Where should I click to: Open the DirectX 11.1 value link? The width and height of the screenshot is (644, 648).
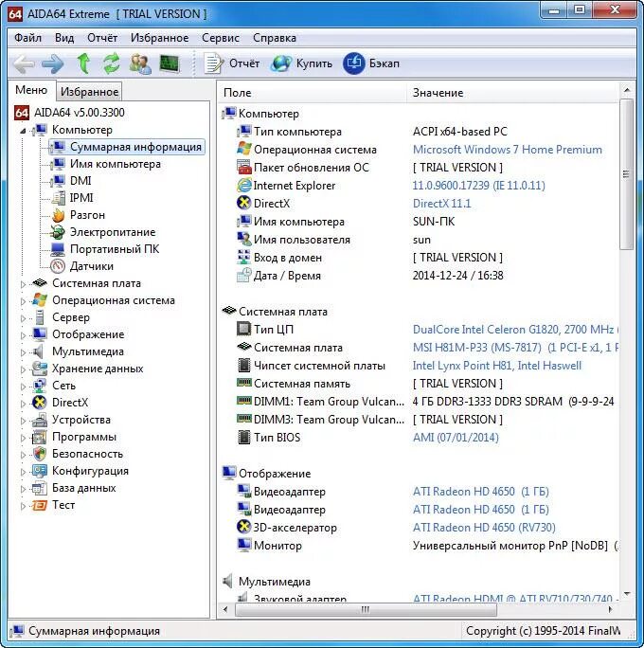(441, 204)
